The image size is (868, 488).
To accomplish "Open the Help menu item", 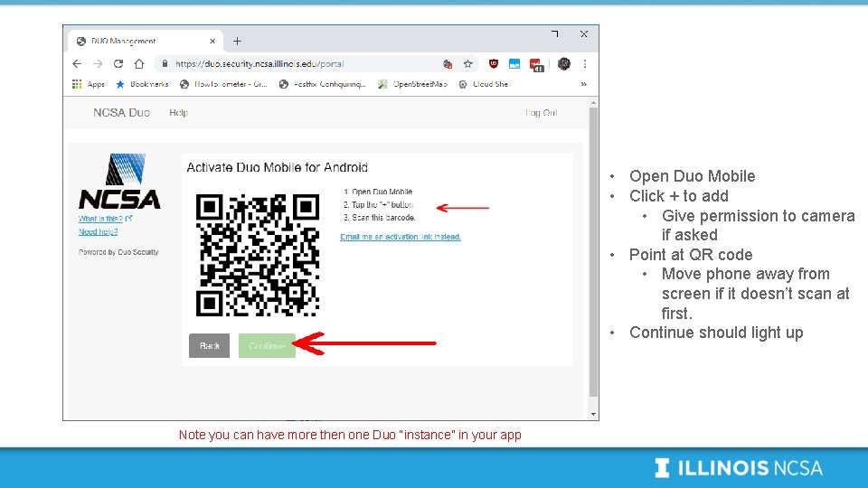I will [x=178, y=112].
